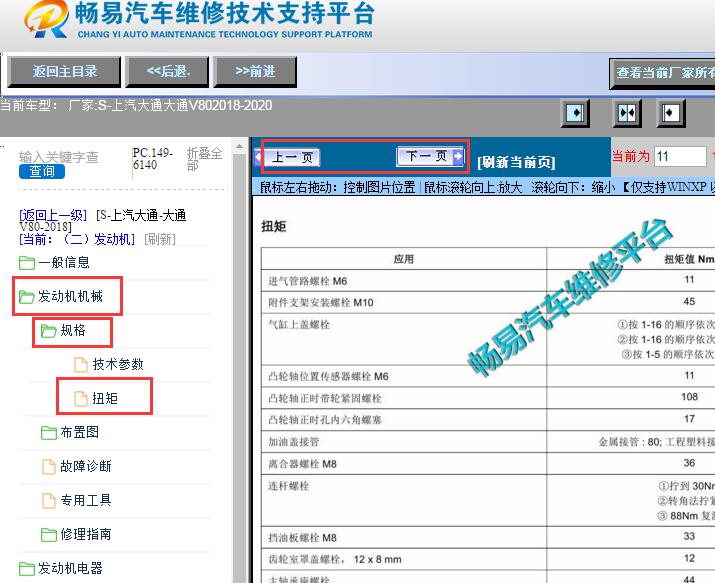
Task: Click the 离合器螺栓 M8 table cell
Action: (x=404, y=464)
